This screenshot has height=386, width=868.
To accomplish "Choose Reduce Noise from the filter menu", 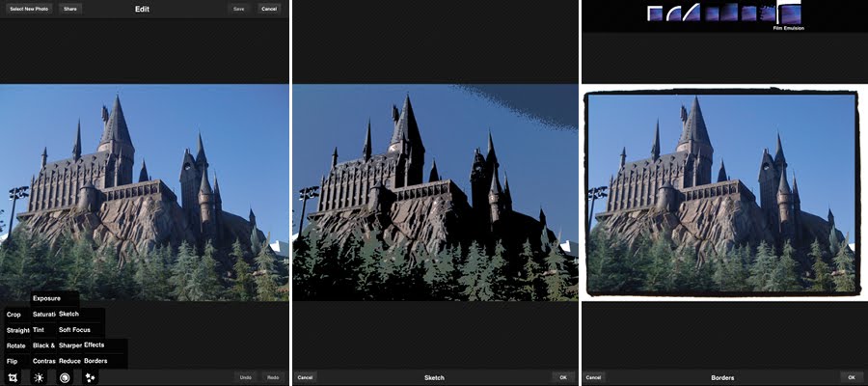I will pyautogui.click(x=69, y=361).
